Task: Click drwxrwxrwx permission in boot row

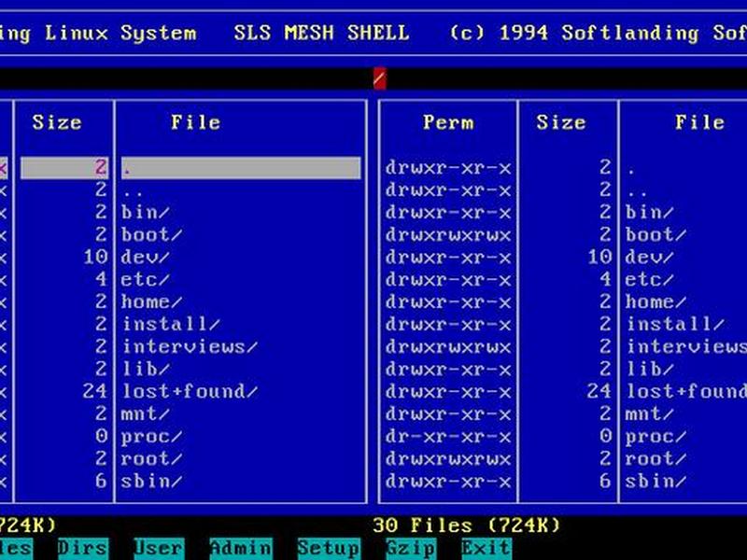Action: coord(448,235)
